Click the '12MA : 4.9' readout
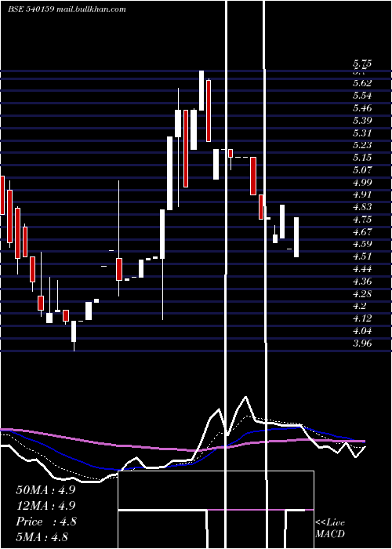The image size is (392, 549). [x=45, y=506]
